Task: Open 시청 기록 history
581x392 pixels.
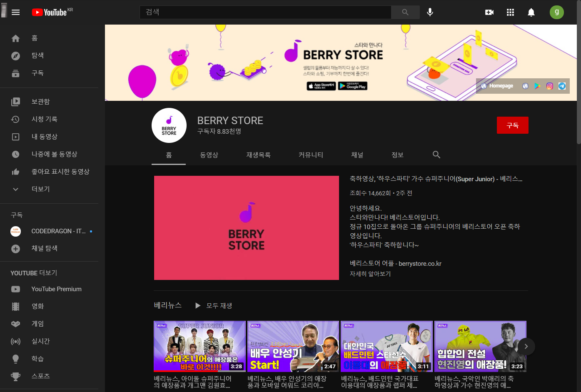Action: coord(49,119)
